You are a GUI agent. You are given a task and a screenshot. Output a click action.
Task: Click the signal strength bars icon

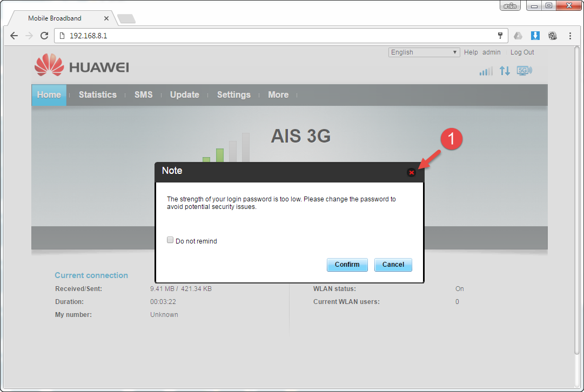[x=486, y=71]
